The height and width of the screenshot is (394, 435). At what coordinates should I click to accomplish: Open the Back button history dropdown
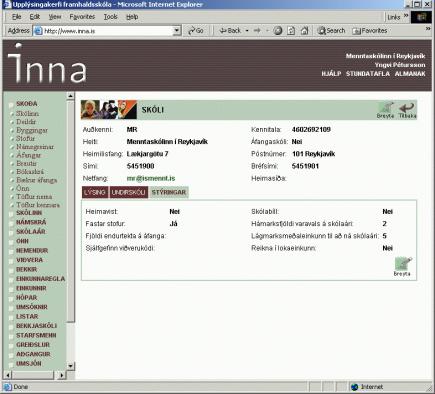(247, 31)
